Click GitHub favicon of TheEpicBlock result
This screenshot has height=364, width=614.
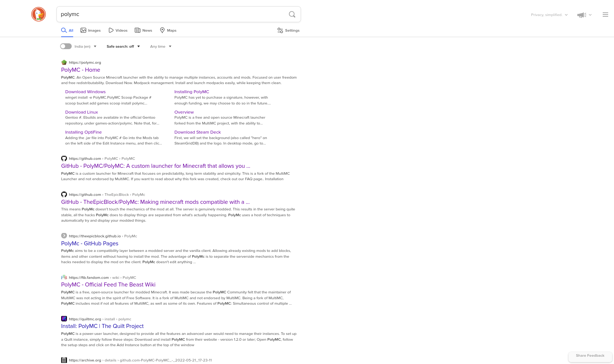click(x=64, y=194)
